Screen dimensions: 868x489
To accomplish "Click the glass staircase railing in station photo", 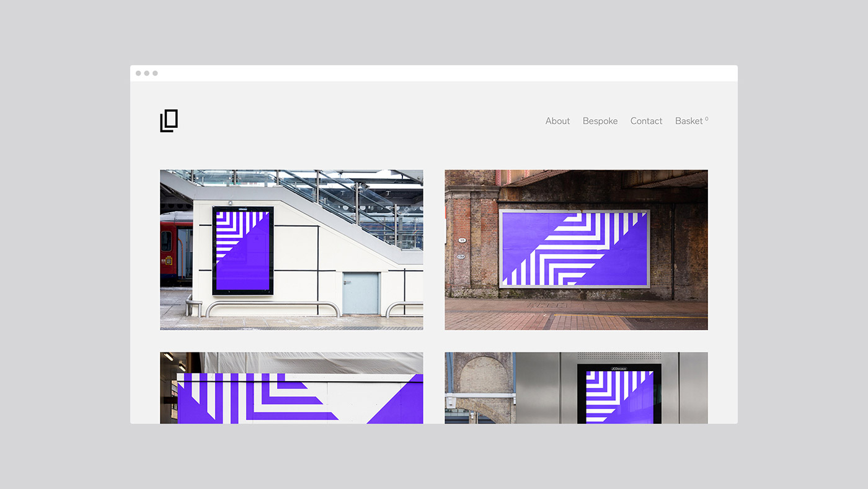I will (x=347, y=199).
